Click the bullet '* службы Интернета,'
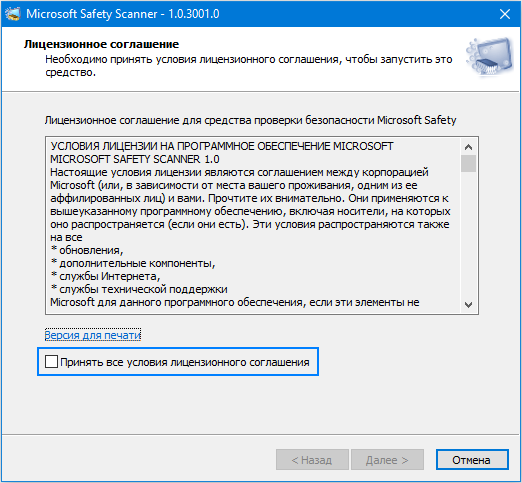The width and height of the screenshot is (522, 483). 105,276
